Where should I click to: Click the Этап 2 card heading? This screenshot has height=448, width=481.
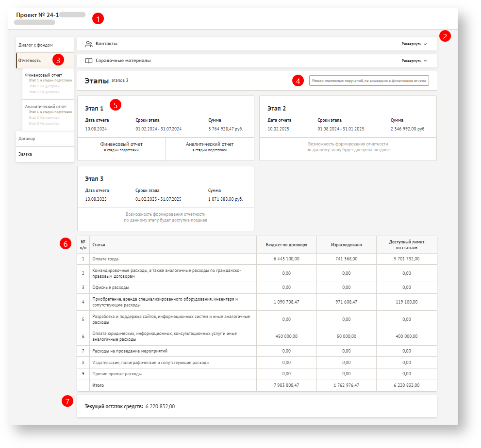[x=277, y=109]
